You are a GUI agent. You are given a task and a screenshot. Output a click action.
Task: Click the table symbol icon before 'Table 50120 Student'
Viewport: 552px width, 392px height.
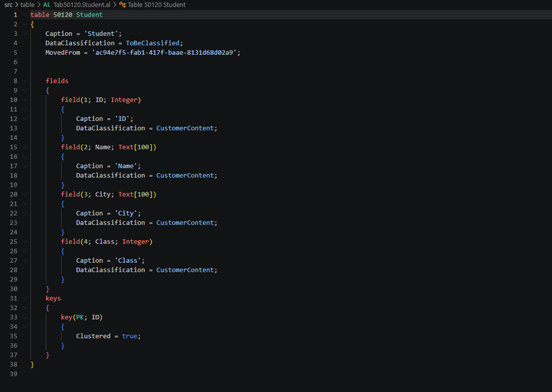point(122,4)
